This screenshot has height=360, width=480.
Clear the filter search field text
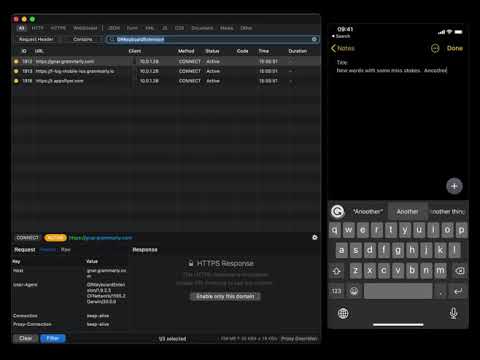tap(314, 39)
